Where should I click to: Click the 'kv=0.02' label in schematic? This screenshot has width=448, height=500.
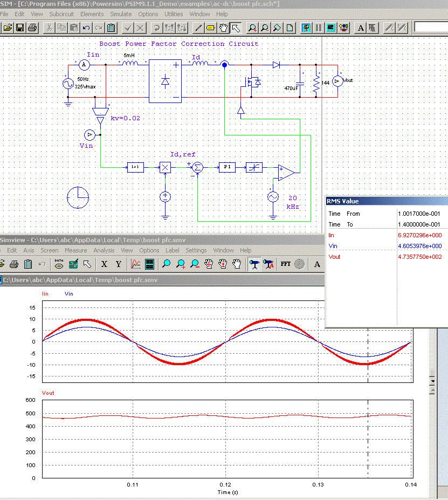coord(125,118)
